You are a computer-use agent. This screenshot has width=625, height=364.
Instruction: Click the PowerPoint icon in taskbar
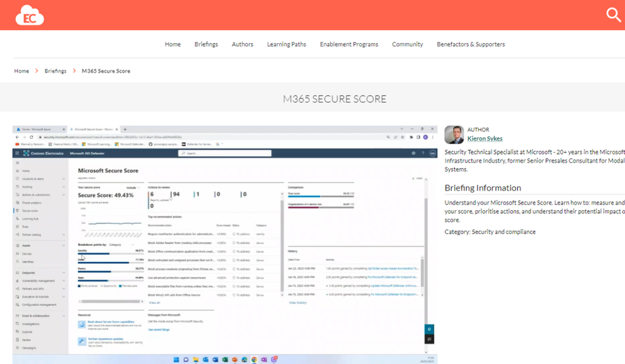point(235,360)
